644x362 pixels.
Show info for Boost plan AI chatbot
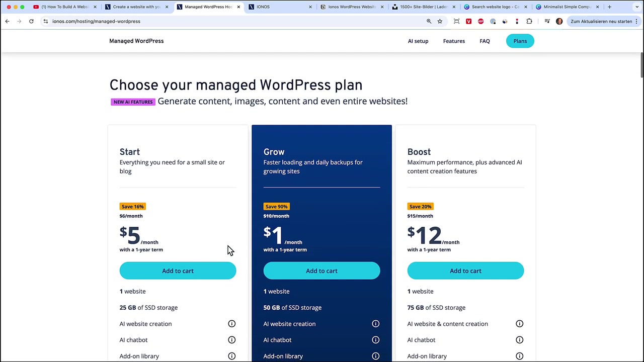pyautogui.click(x=519, y=340)
